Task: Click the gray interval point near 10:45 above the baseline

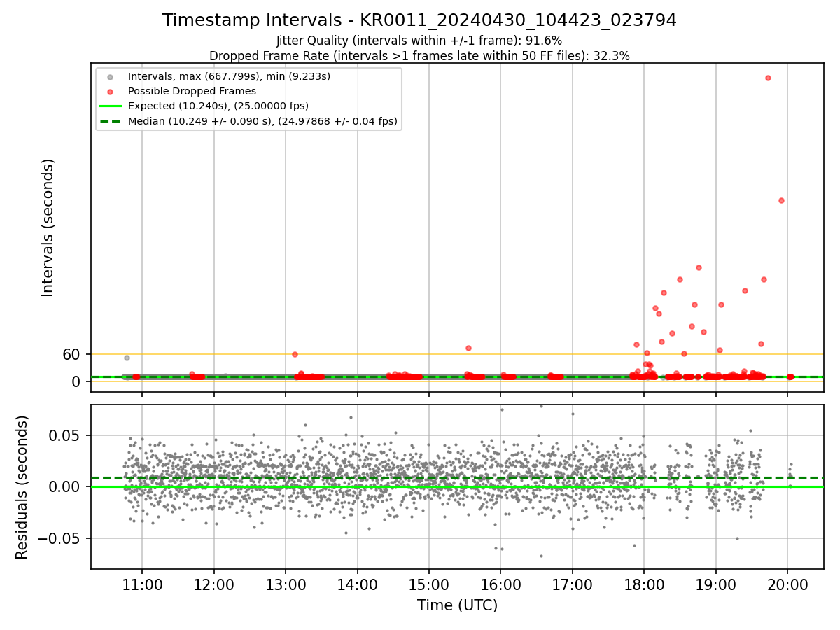Action: (127, 358)
